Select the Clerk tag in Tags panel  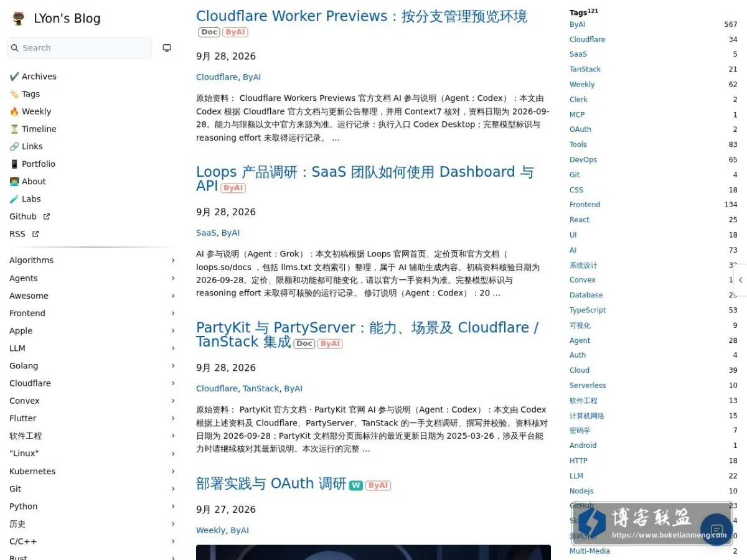click(x=578, y=100)
